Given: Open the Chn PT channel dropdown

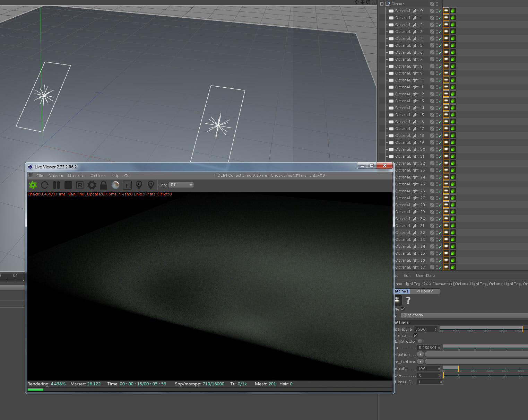Looking at the screenshot, I should [181, 185].
